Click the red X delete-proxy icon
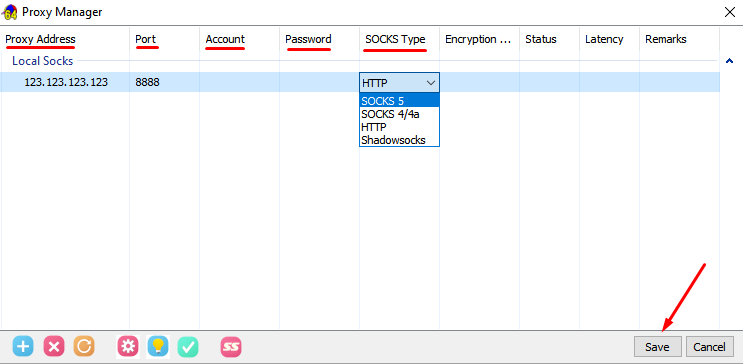The height and width of the screenshot is (364, 743). point(54,347)
